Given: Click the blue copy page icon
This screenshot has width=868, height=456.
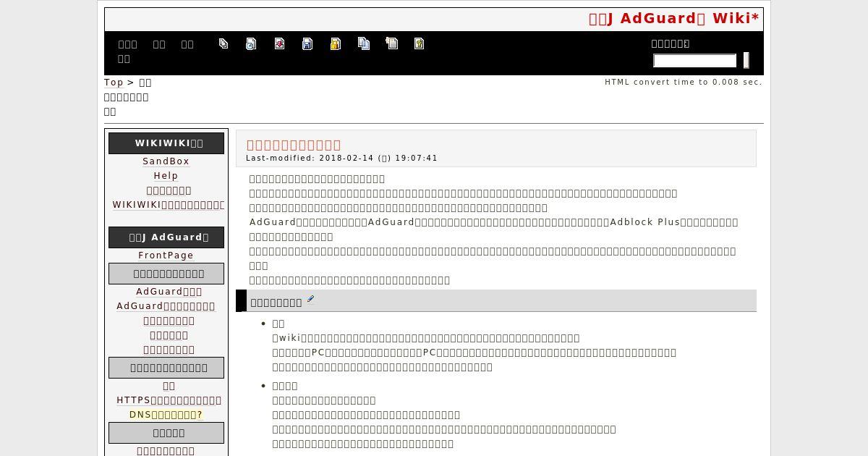Looking at the screenshot, I should 364,43.
